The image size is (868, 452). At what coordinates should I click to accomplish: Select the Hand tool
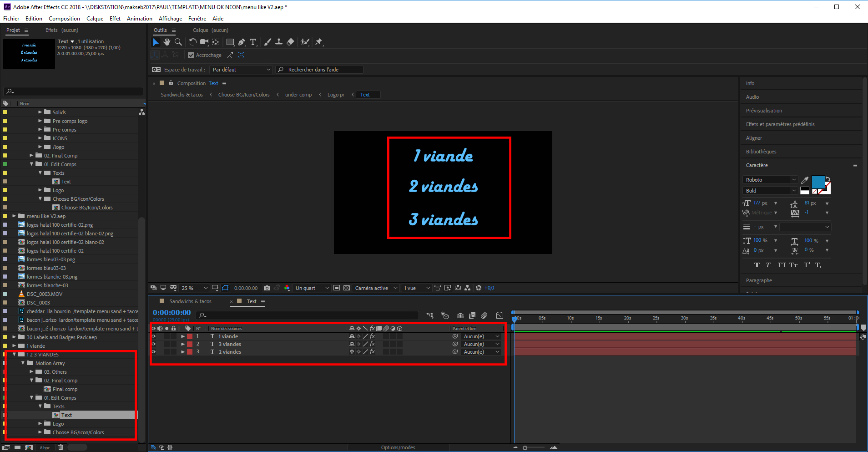click(167, 42)
